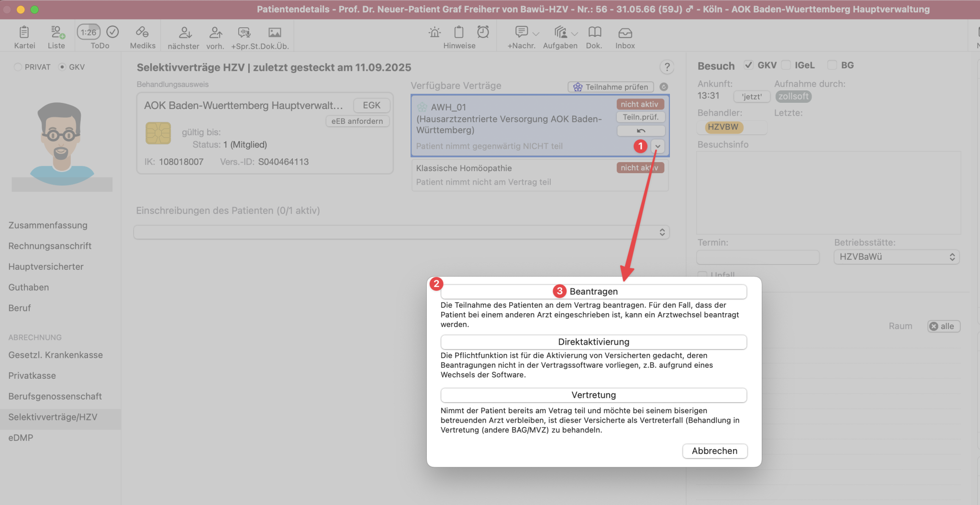Expand the Einschreibungen des Patienten dropdown
Screen dimensions: 980x505
point(662,232)
